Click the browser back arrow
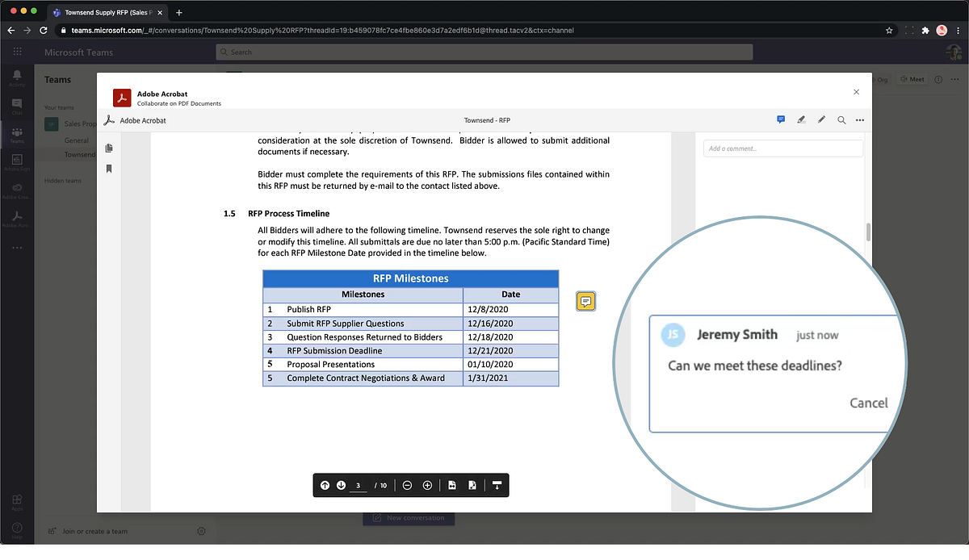Viewport: 969px width, 560px height. [11, 30]
